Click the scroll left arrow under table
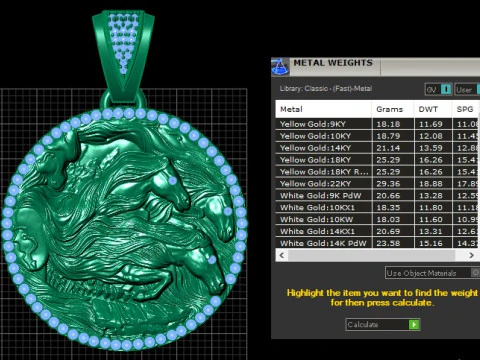 point(282,255)
